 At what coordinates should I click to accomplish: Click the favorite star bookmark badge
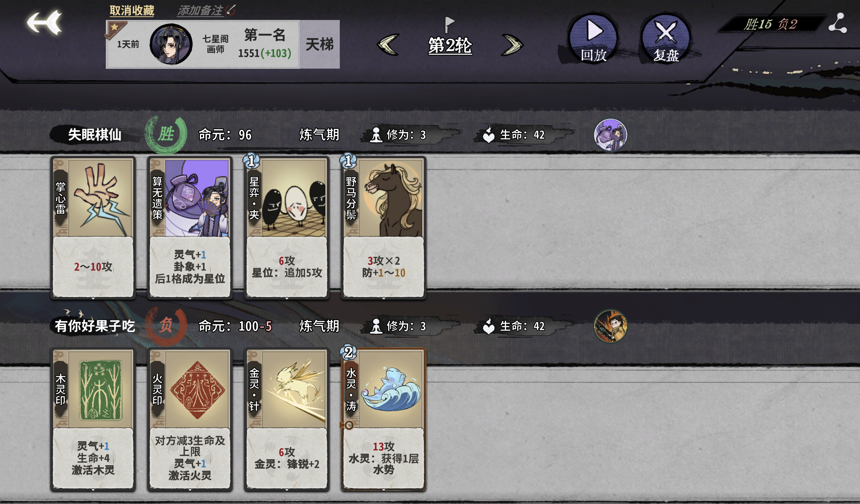click(115, 29)
